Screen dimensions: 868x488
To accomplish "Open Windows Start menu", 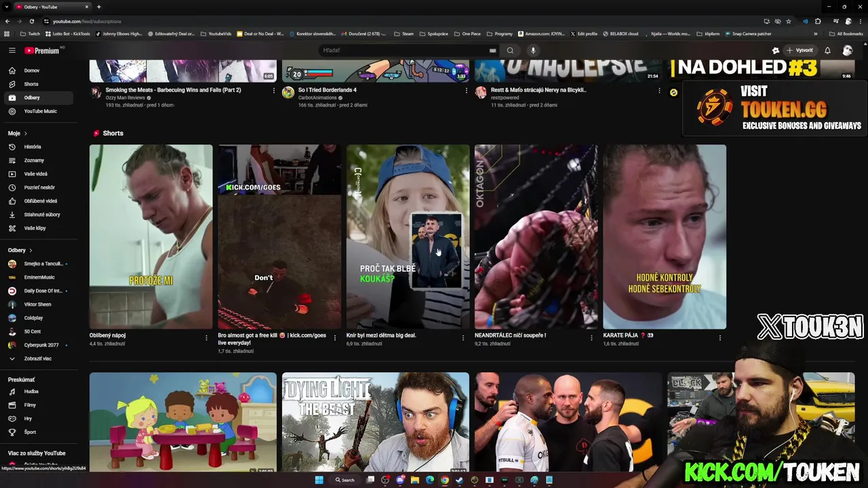I will pyautogui.click(x=319, y=480).
